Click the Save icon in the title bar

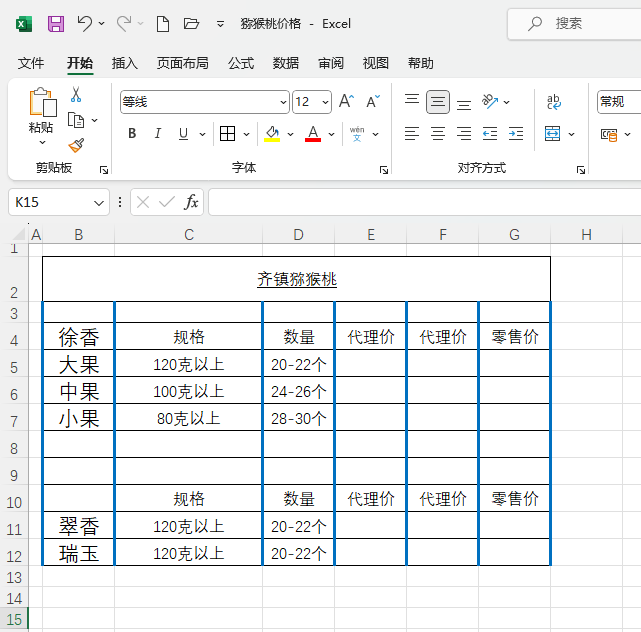(56, 24)
